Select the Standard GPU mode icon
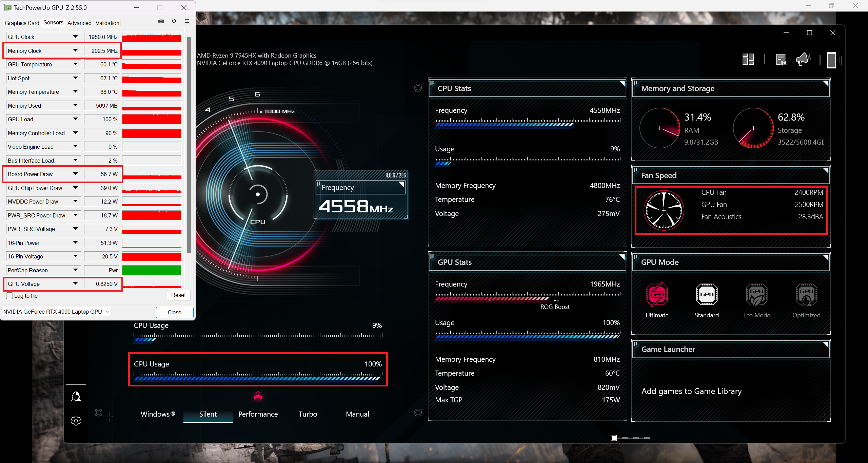Image resolution: width=868 pixels, height=463 pixels. tap(707, 294)
